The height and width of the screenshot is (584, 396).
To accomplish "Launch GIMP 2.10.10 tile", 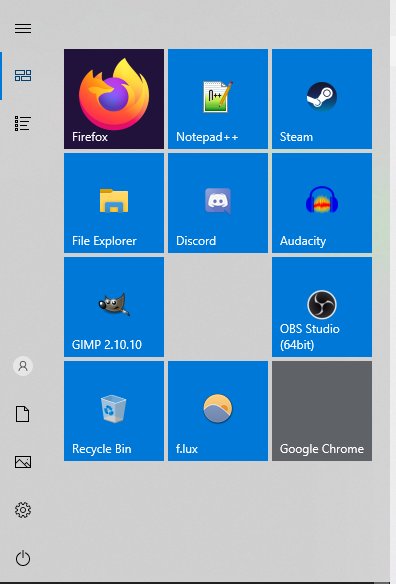I will [114, 307].
